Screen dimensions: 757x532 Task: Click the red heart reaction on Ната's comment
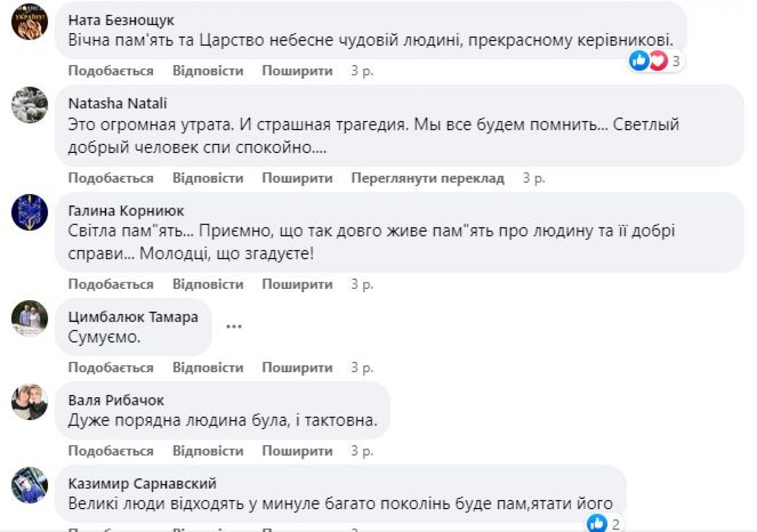pyautogui.click(x=658, y=61)
